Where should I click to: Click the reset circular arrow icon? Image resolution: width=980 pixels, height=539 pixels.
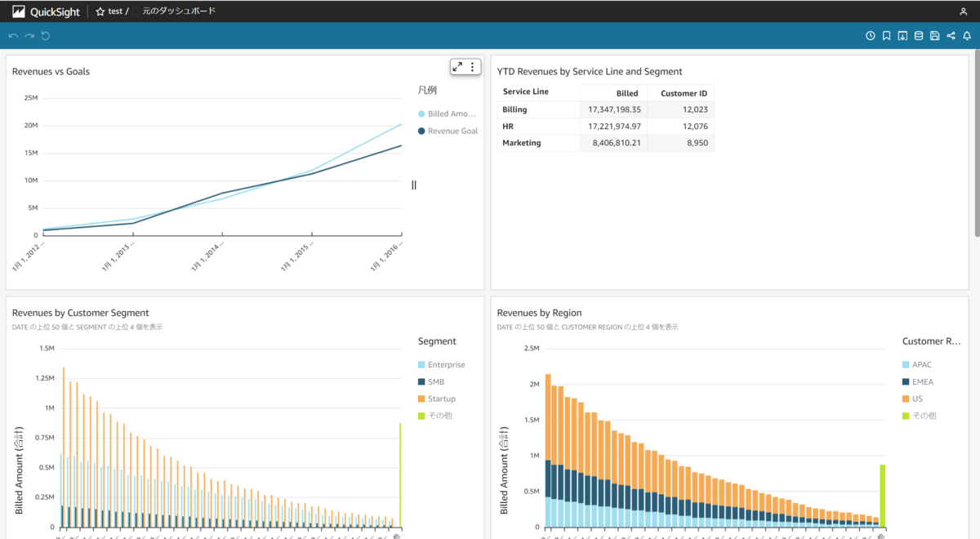coord(46,36)
